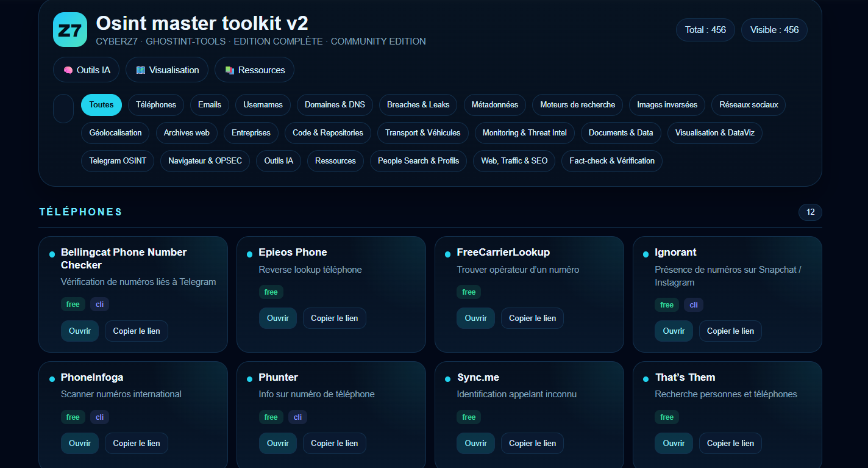Screen dimensions: 868x468
Task: Click the cli tag on Ignorant card
Action: coord(693,305)
